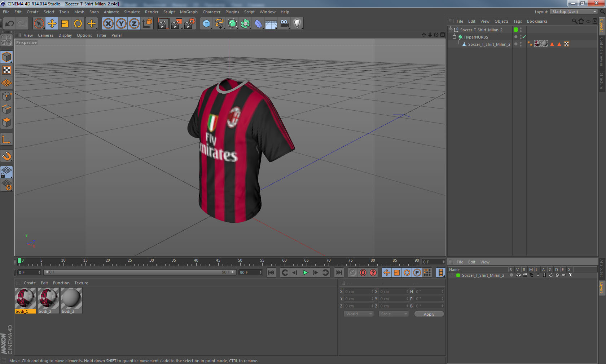Toggle the layer Solo dot for Soccer_T_Shirt_Milan_2

click(511, 275)
